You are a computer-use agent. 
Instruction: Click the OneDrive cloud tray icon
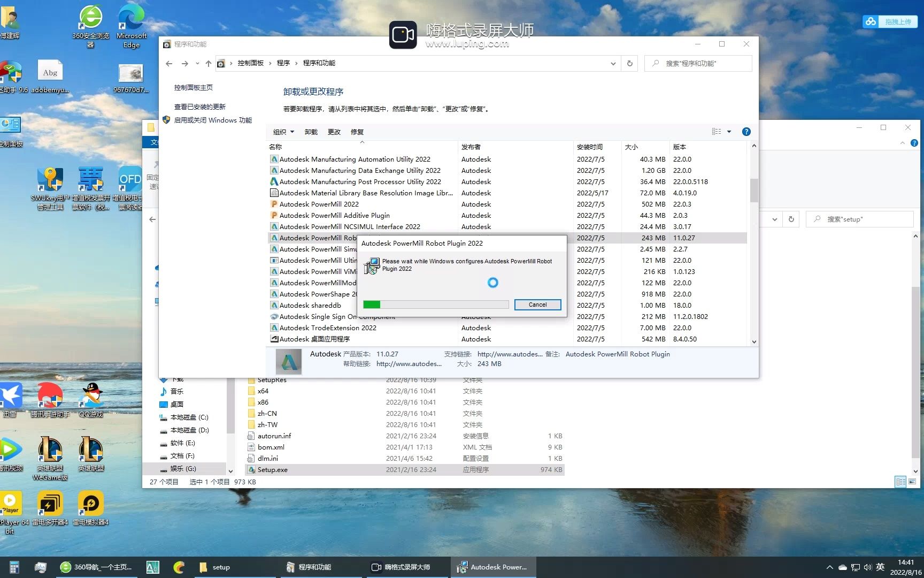(842, 567)
